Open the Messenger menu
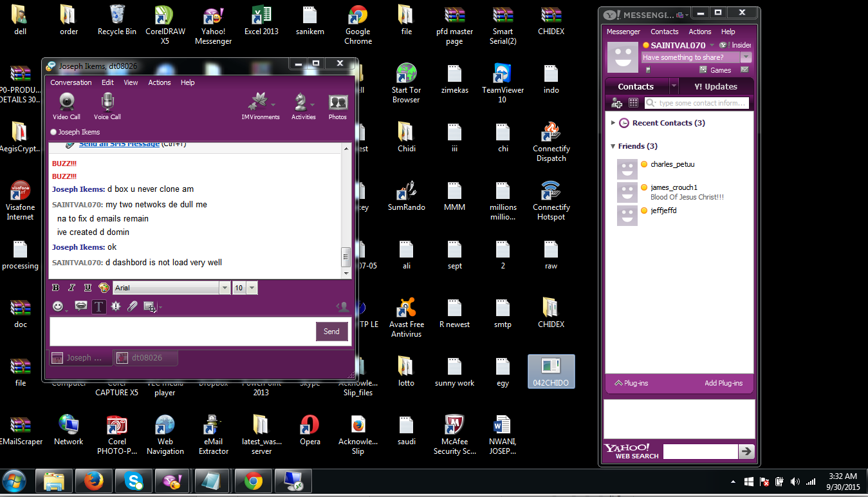 (x=623, y=32)
